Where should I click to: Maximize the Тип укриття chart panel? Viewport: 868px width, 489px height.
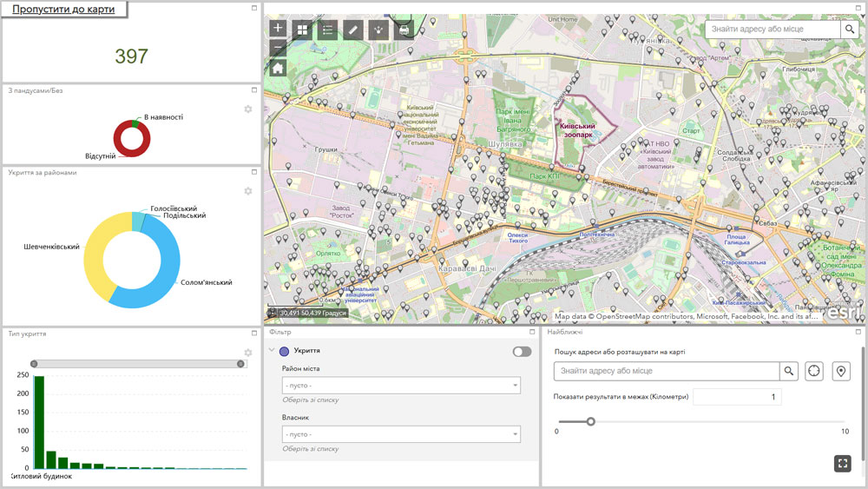(254, 333)
